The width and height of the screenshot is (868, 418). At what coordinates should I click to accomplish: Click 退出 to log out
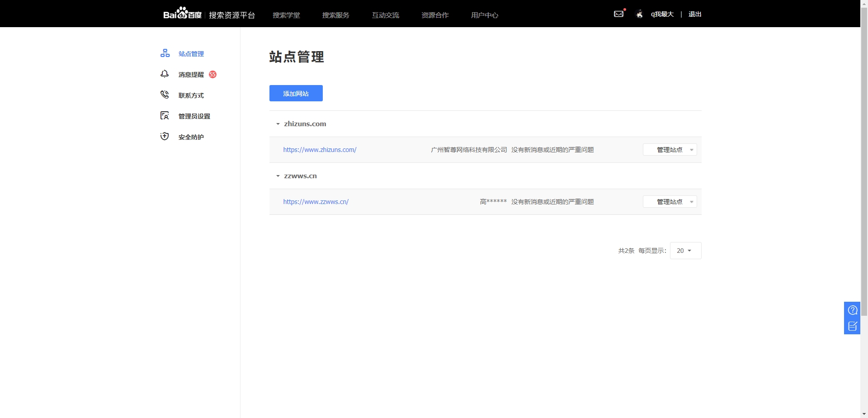694,14
